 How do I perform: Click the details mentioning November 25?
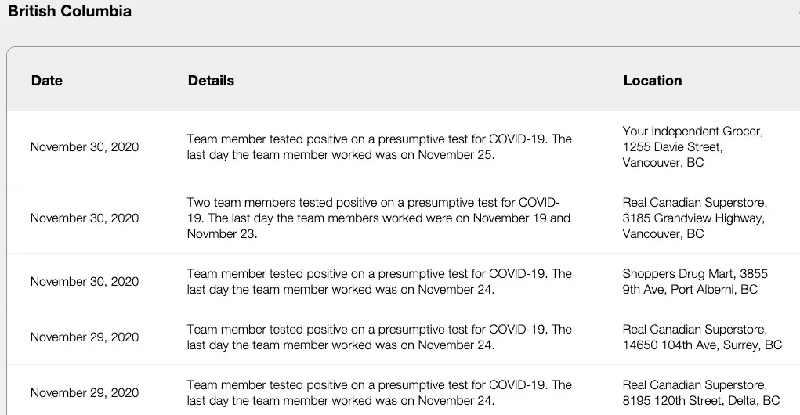[x=379, y=147]
